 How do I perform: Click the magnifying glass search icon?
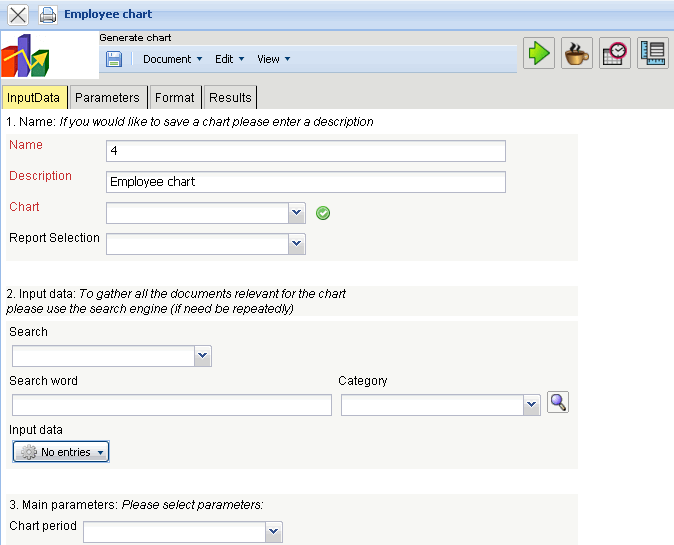pos(558,402)
